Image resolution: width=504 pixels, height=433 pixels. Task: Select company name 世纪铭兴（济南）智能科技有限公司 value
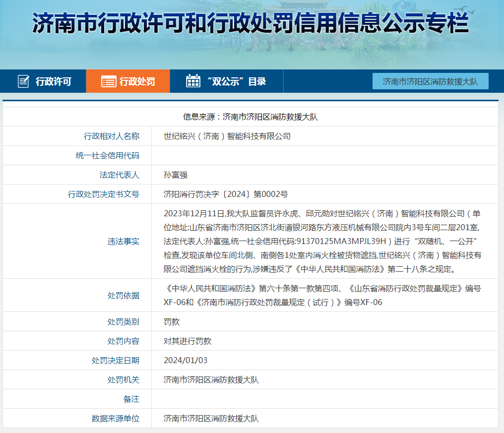[x=227, y=136]
